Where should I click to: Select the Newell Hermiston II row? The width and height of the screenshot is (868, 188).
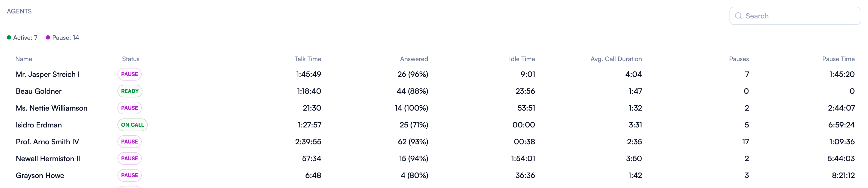[48, 158]
